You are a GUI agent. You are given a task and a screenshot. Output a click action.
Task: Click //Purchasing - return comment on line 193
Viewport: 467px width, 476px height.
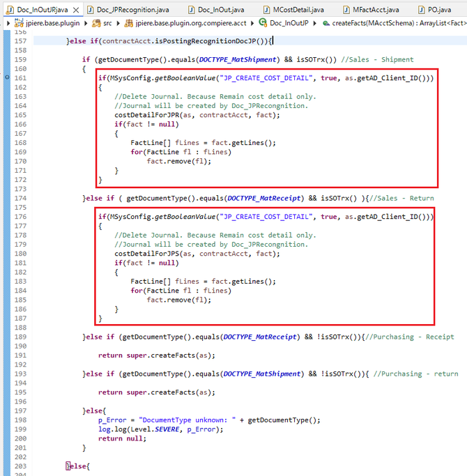coord(415,374)
